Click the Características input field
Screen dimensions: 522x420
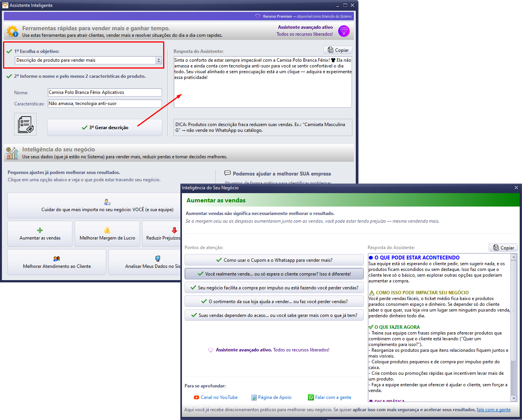coord(105,103)
